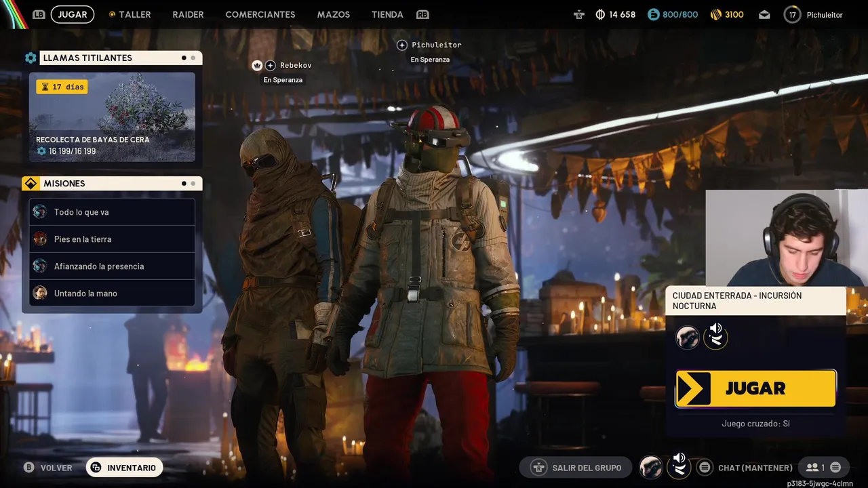This screenshot has height=488, width=868.
Task: Open the mission Afianzando la presencia
Action: (112, 266)
